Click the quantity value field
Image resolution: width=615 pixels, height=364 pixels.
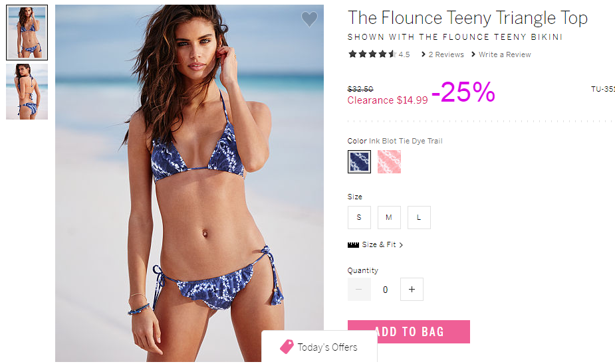385,290
